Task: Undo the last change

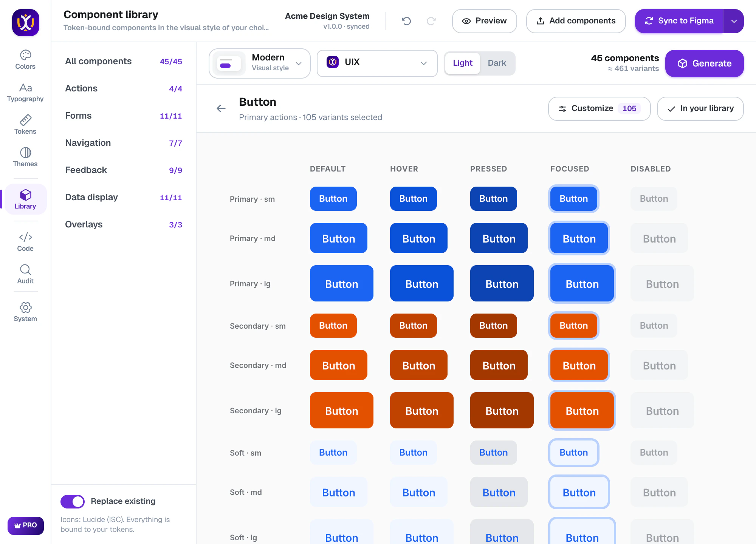Action: 406,21
